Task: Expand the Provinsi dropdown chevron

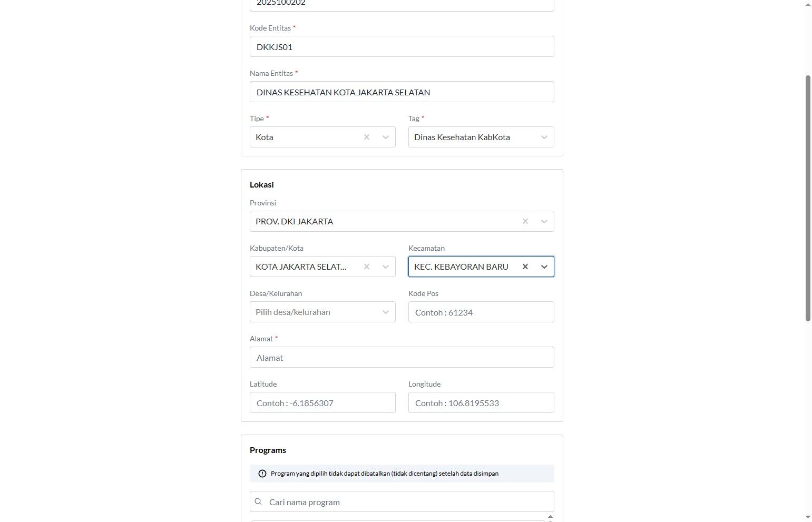Action: click(544, 221)
